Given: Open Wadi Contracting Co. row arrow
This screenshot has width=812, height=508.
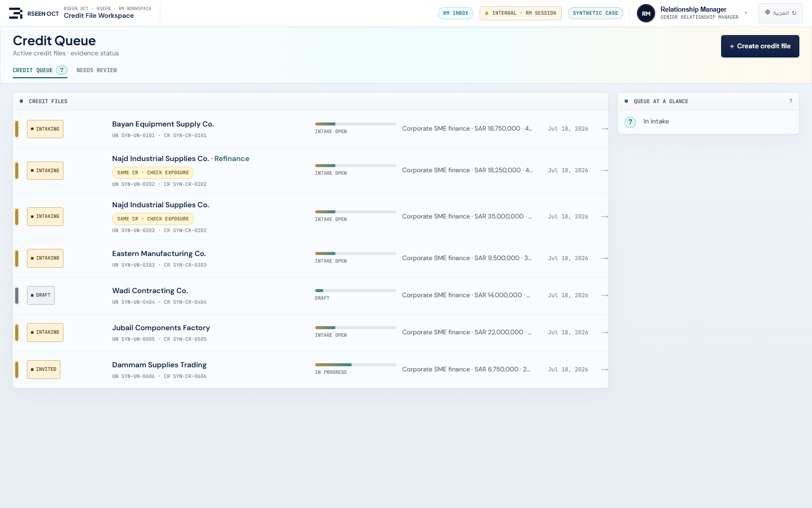Looking at the screenshot, I should pos(604,296).
